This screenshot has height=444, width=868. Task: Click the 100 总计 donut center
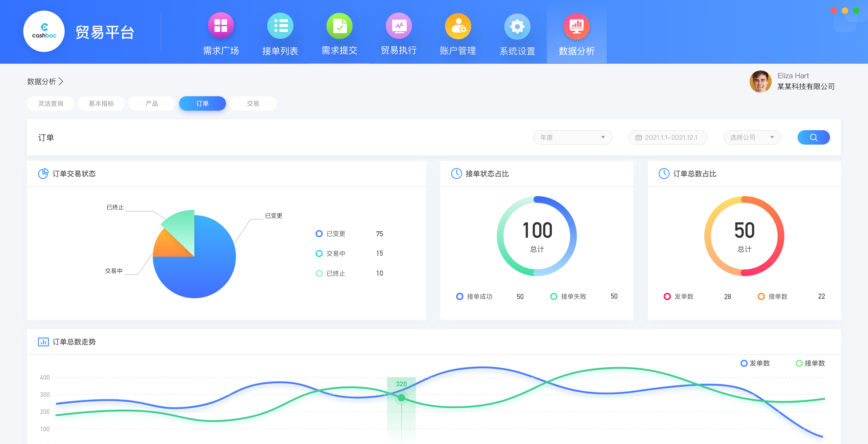[537, 236]
